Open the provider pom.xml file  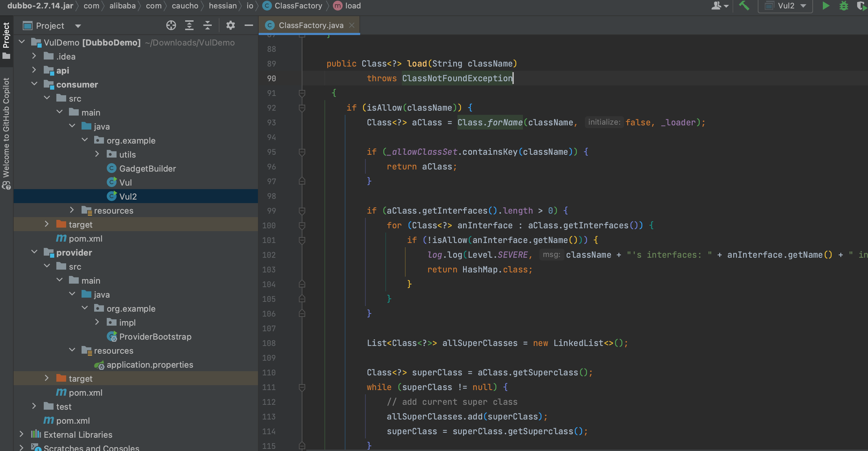[x=79, y=393]
